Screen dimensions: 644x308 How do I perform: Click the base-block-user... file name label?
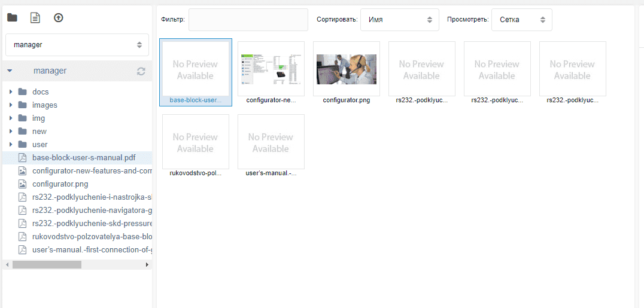click(x=196, y=100)
